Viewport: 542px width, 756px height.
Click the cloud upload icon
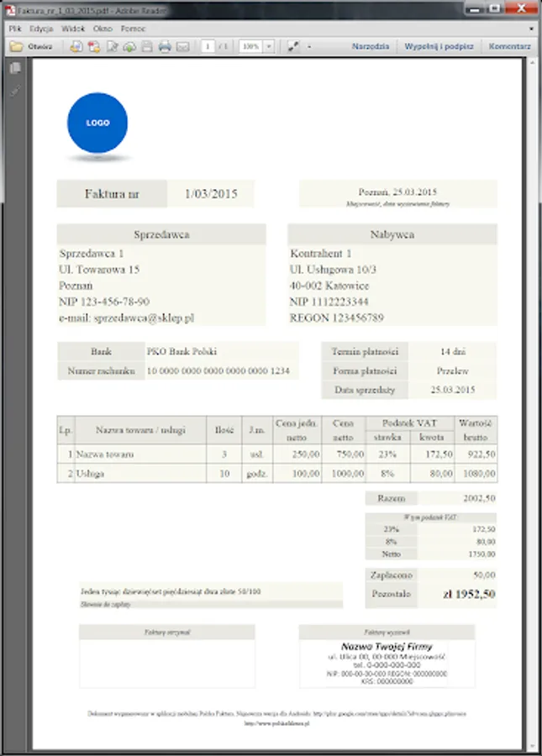129,46
